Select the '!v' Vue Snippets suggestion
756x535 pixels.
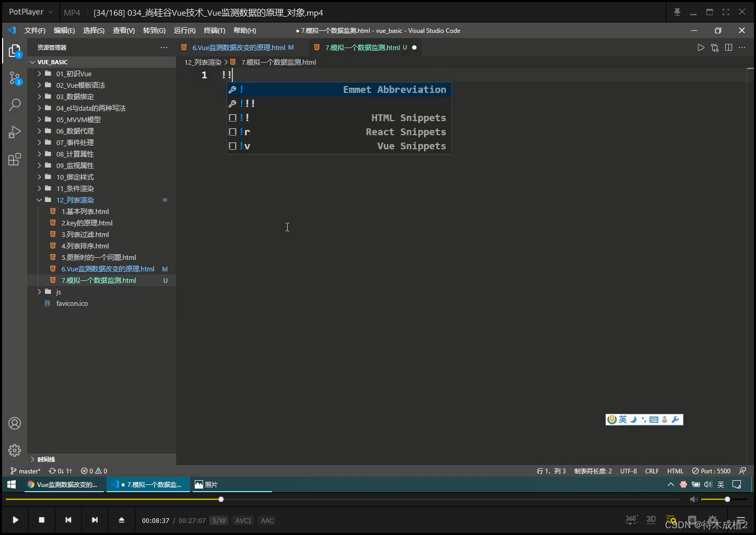point(339,146)
